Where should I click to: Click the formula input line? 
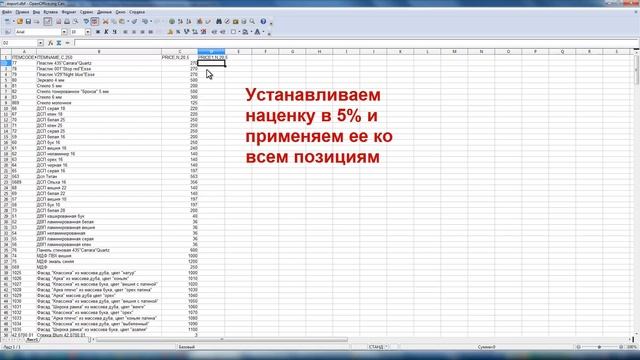356,43
